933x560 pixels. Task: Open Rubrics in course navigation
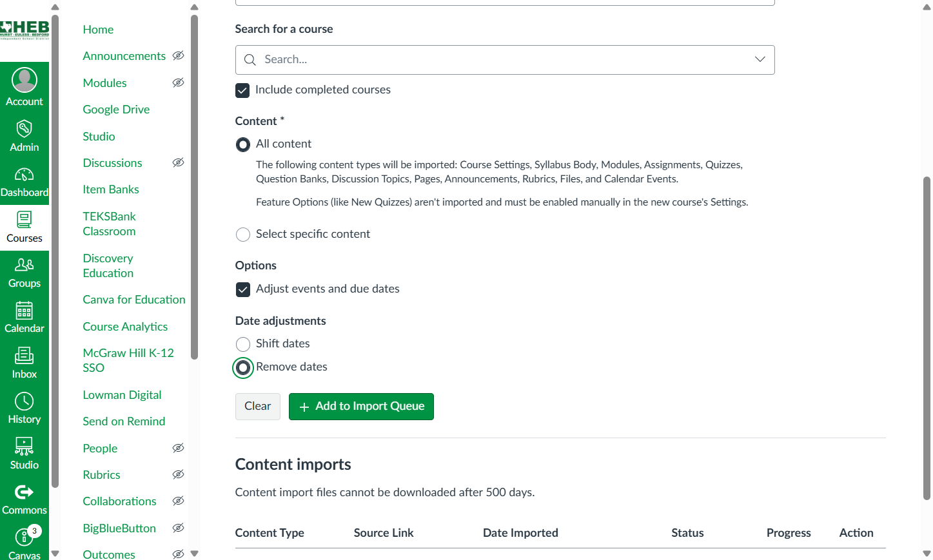pos(101,475)
